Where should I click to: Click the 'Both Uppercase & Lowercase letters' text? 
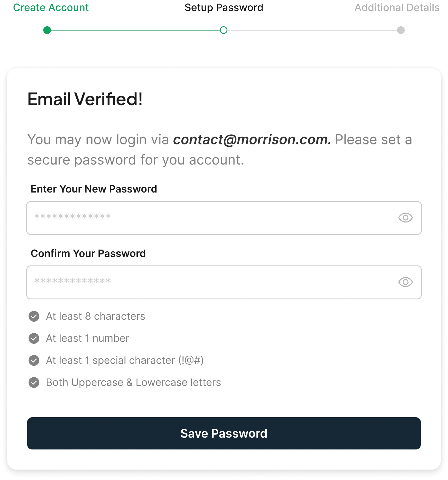pos(133,382)
